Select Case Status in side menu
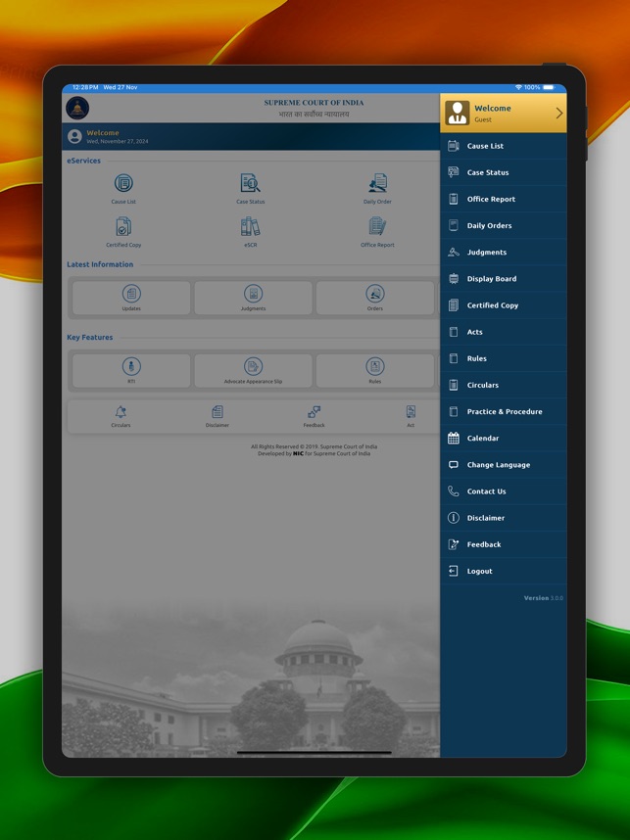 (x=503, y=172)
